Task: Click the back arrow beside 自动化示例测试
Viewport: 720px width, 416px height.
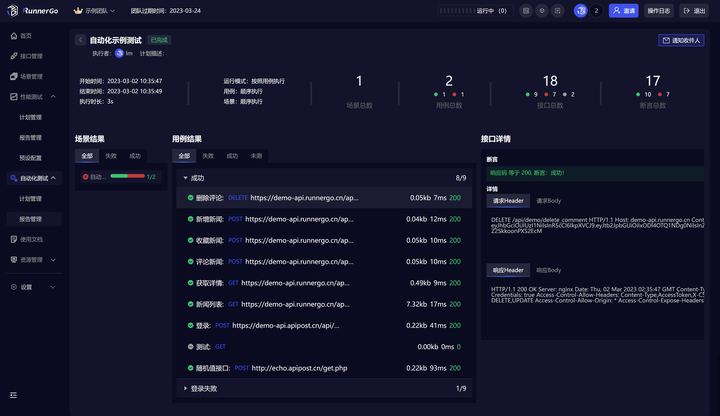Action: point(80,40)
